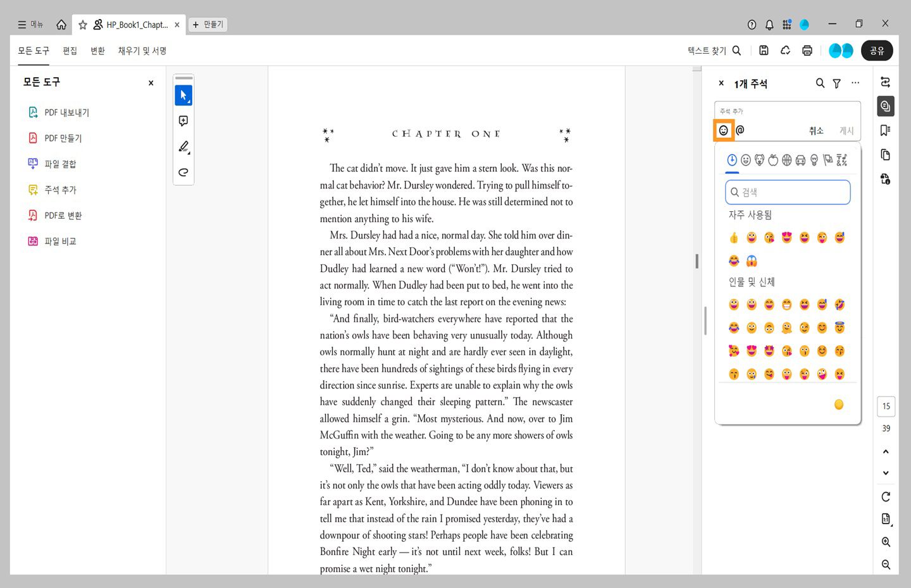The width and height of the screenshot is (911, 588).
Task: Insert the thumbs up emoji
Action: [x=734, y=238]
